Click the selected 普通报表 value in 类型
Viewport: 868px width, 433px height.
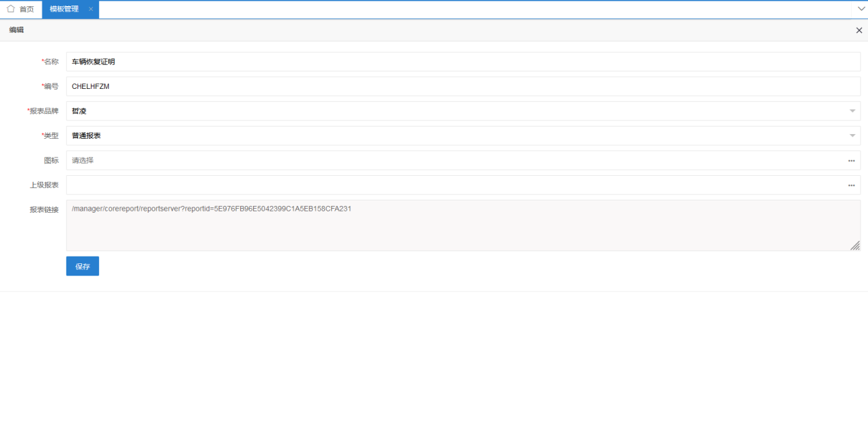pos(87,135)
